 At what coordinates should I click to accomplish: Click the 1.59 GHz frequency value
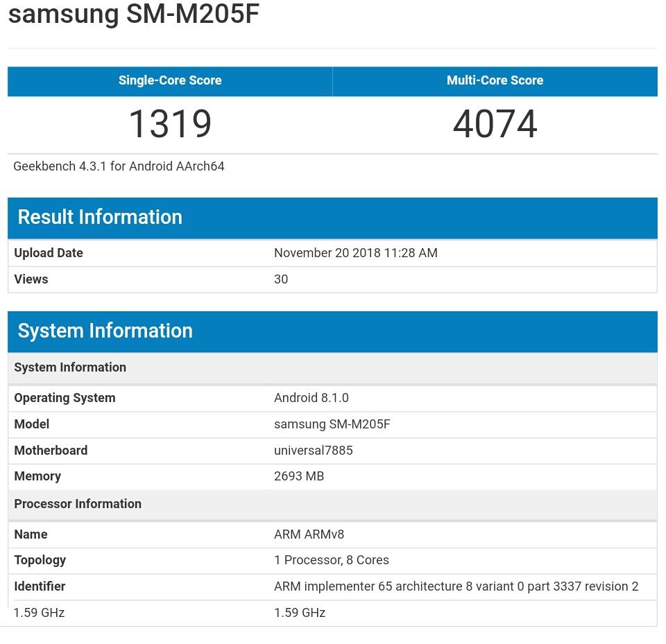click(x=299, y=612)
